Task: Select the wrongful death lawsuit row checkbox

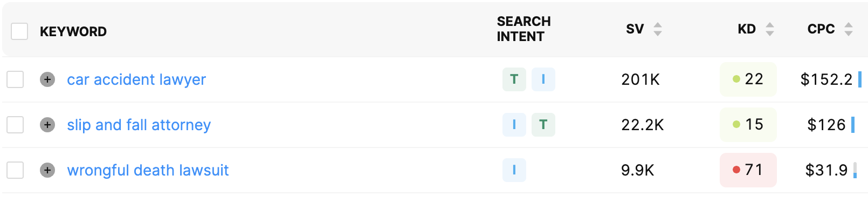Action: point(15,170)
